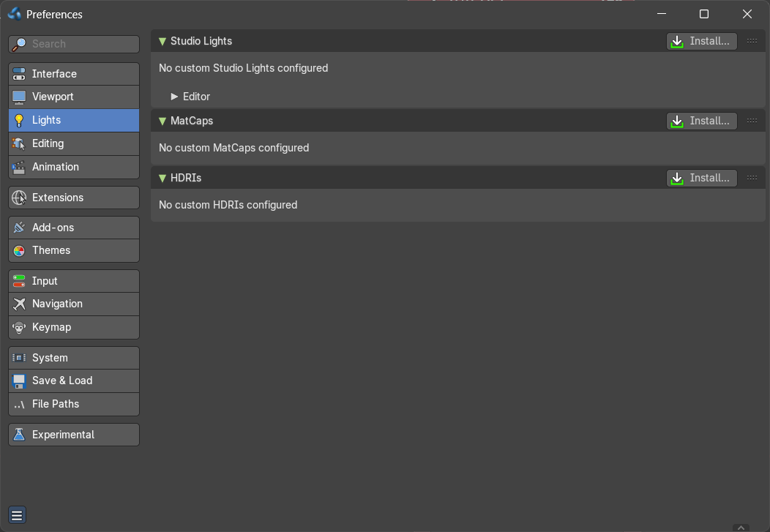770x532 pixels.
Task: Open the Keymap section
Action: [74, 327]
